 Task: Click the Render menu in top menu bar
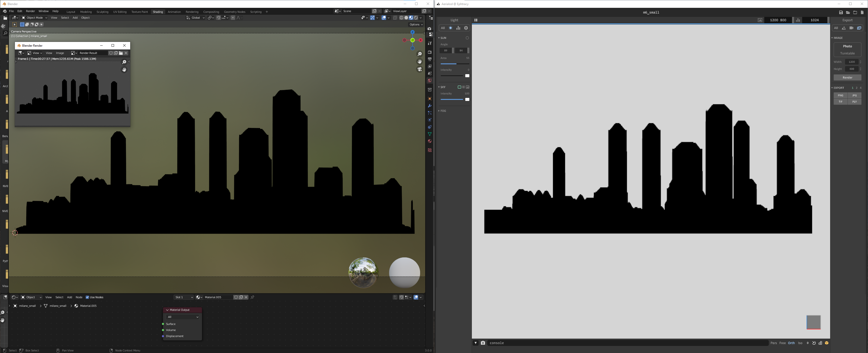point(30,11)
